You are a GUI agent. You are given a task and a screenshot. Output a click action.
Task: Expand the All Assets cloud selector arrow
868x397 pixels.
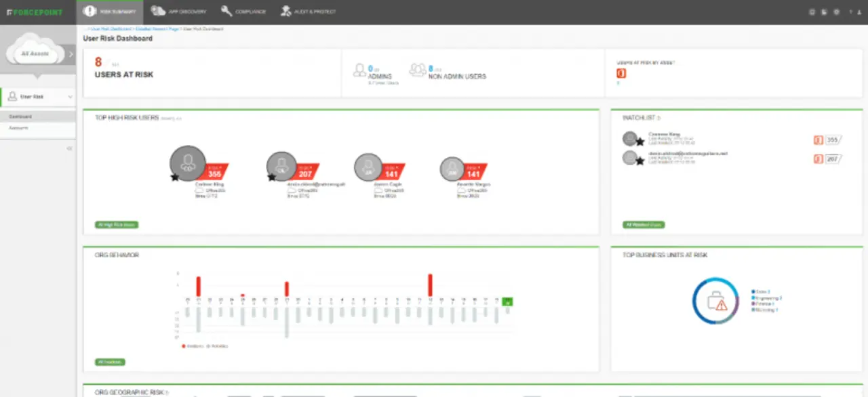point(71,54)
